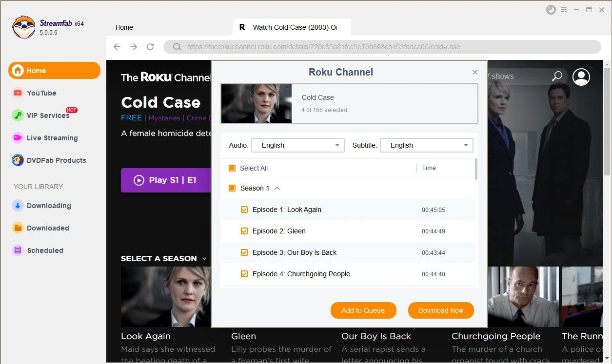Click the Roku search magnifier

tap(557, 76)
